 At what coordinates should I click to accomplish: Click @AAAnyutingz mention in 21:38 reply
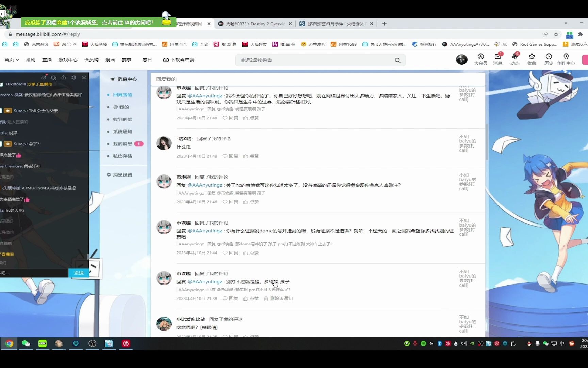205,282
